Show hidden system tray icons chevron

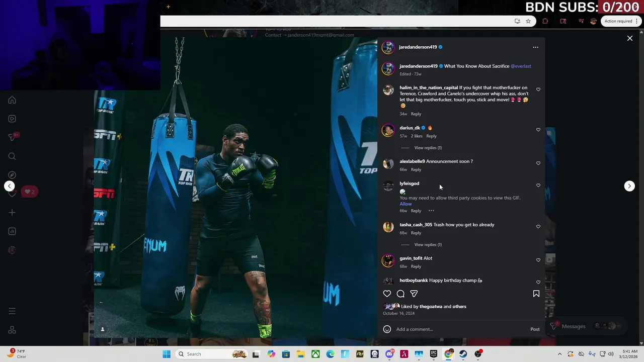[559, 354]
